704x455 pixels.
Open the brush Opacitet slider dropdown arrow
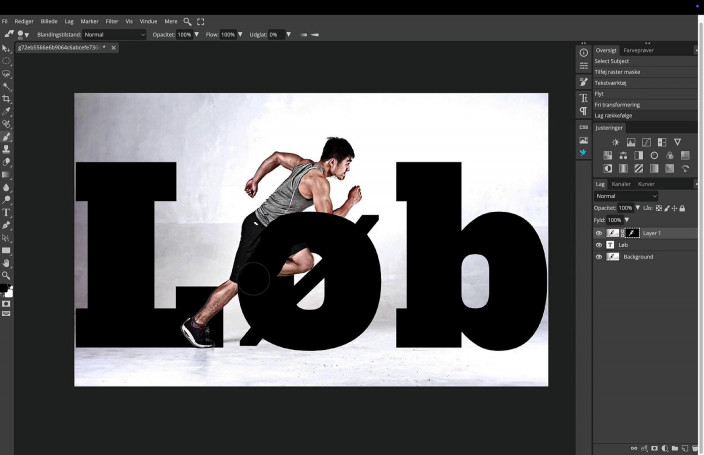[197, 34]
